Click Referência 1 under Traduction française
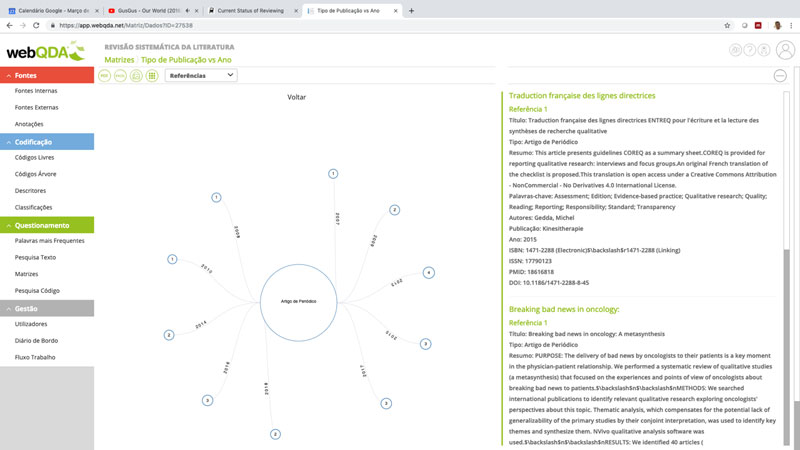Screen dimensions: 800x450 [x=528, y=109]
